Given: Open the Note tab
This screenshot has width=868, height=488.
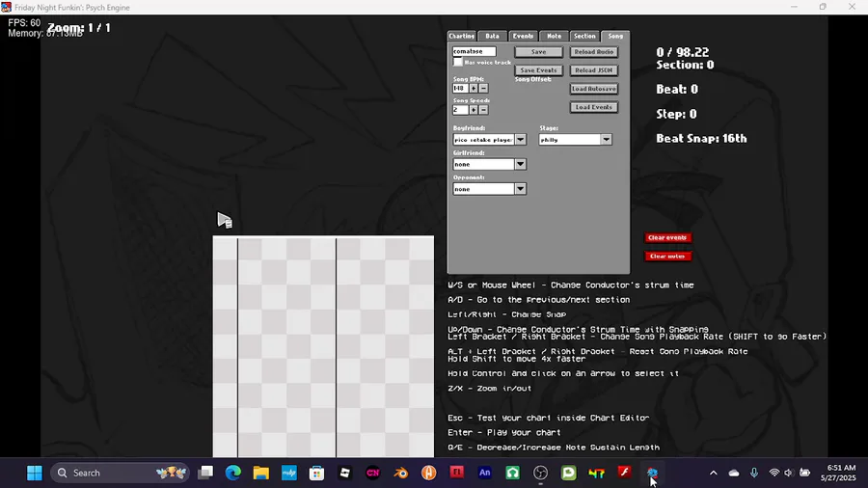Looking at the screenshot, I should point(555,36).
